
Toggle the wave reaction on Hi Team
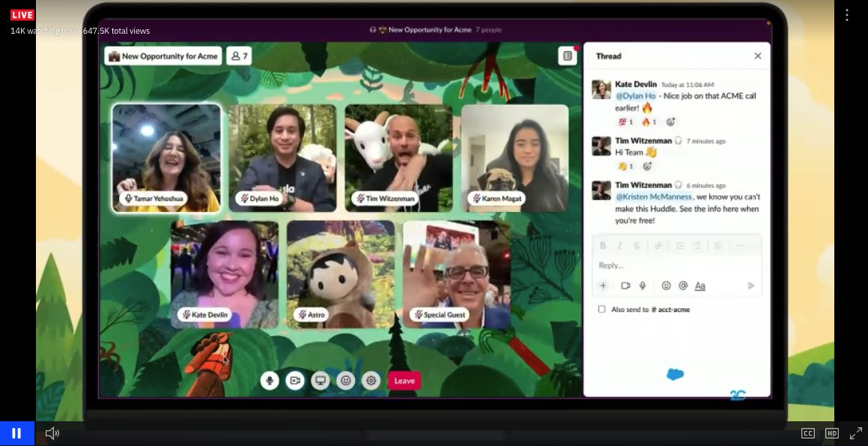[625, 166]
